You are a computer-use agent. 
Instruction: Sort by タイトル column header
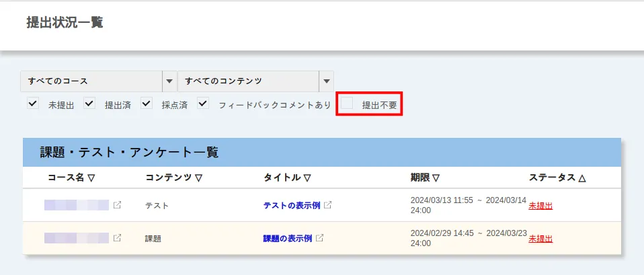tap(287, 178)
